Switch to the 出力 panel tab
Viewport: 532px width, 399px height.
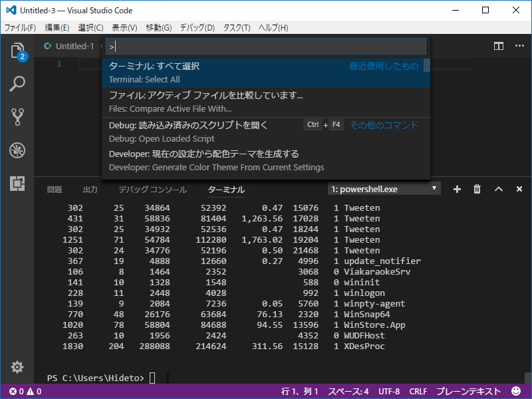(90, 190)
